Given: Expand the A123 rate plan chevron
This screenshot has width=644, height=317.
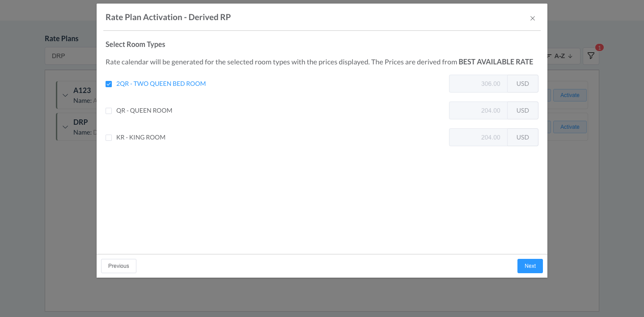Looking at the screenshot, I should pos(65,95).
